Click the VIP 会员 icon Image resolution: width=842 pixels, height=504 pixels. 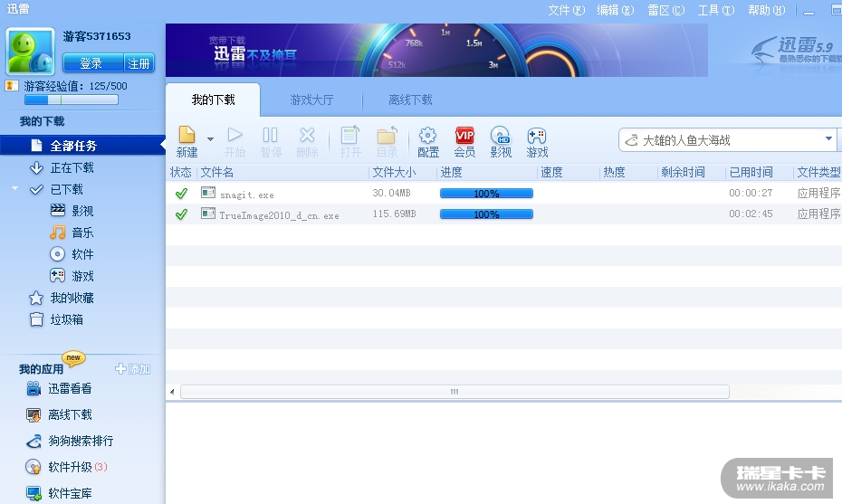point(464,142)
